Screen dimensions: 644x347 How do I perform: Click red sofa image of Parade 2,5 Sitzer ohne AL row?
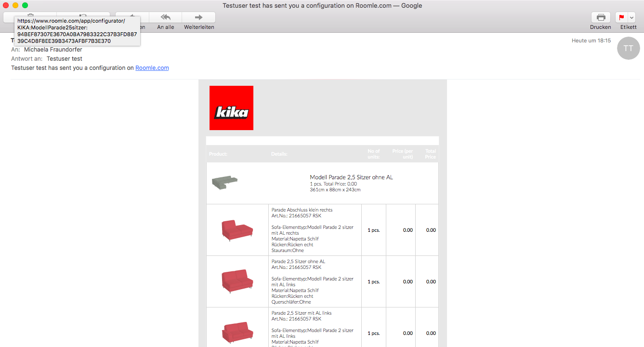(x=237, y=281)
